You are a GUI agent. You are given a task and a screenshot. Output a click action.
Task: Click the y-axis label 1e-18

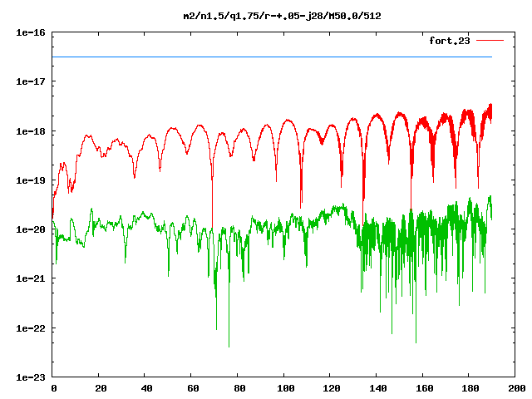(x=31, y=131)
